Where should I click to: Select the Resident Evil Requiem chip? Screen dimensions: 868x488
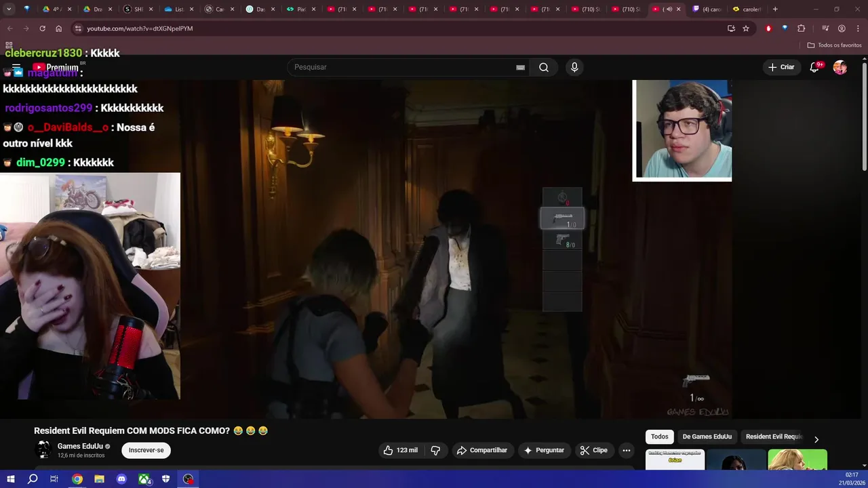tap(774, 436)
